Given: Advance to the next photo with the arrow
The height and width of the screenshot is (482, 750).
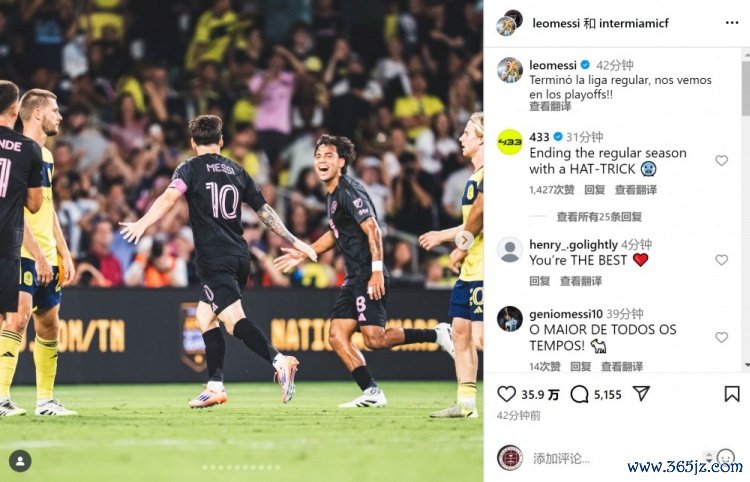Looking at the screenshot, I should pos(464,240).
